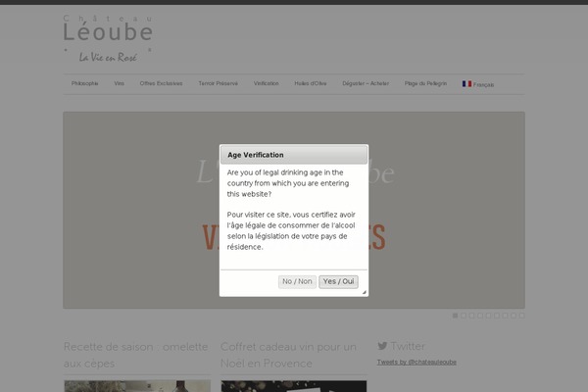588x392 pixels.
Task: Open the Vins menu item
Action: 119,83
